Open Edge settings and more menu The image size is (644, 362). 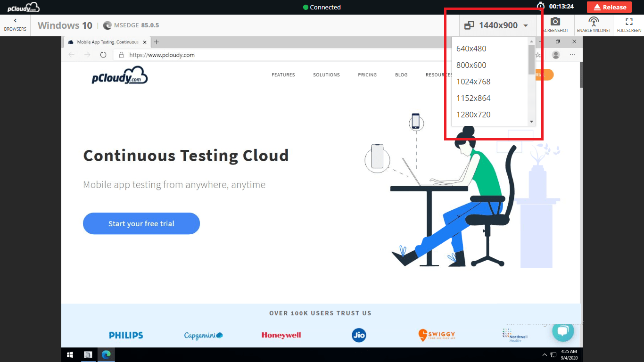[x=572, y=55]
